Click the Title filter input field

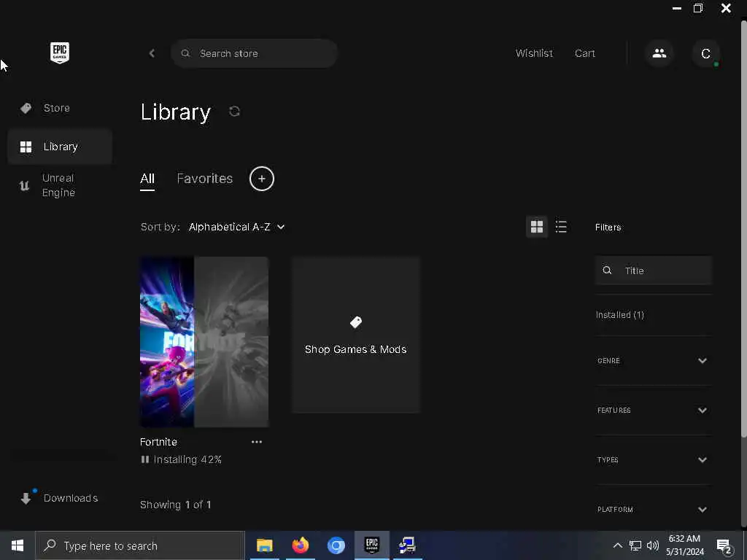(653, 271)
